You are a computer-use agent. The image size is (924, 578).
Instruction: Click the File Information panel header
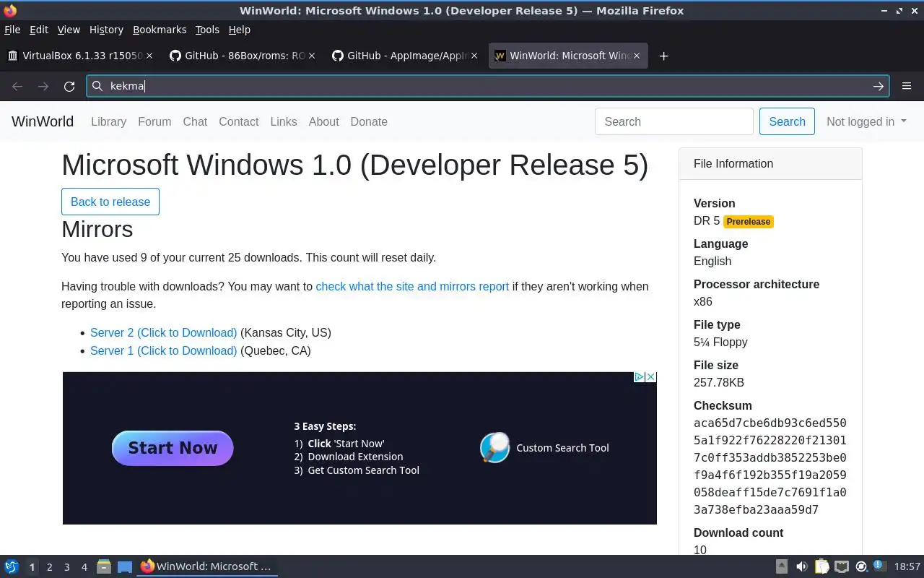point(770,164)
